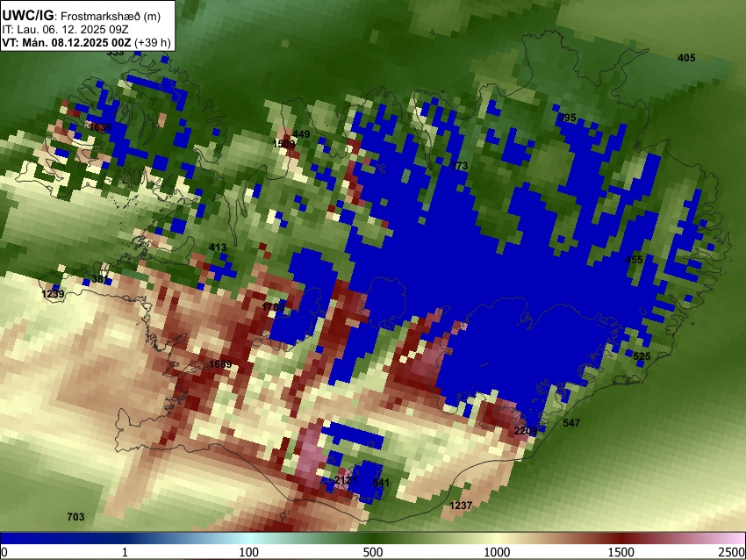Click the map value label 373
This screenshot has height=560, width=746.
[459, 166]
